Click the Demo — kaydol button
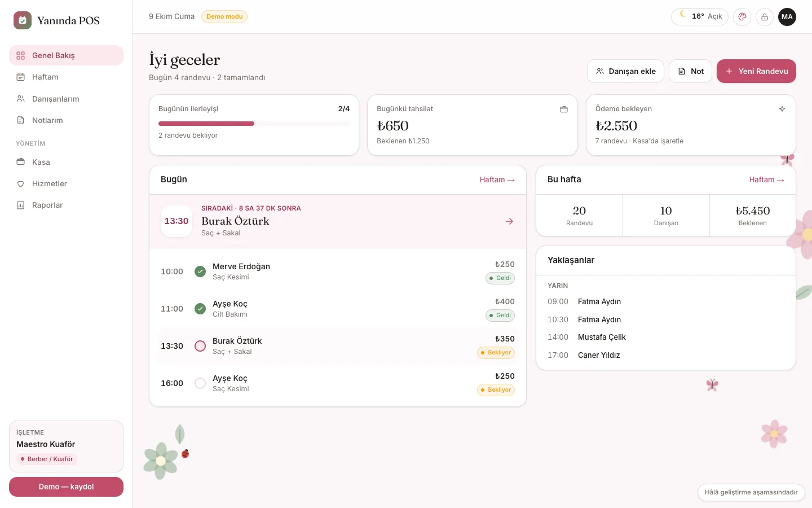This screenshot has width=812, height=508. coord(66,487)
